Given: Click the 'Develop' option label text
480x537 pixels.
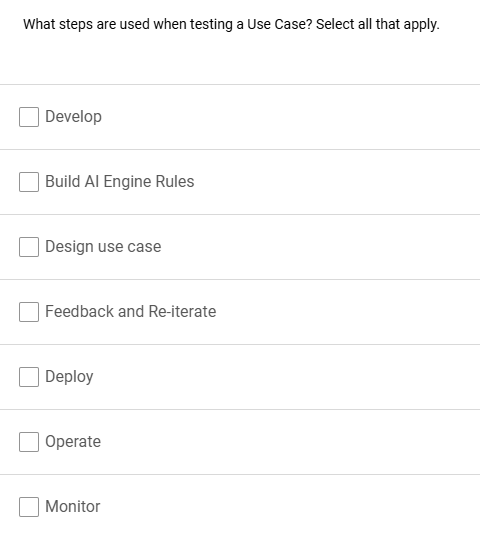Looking at the screenshot, I should 73,117.
